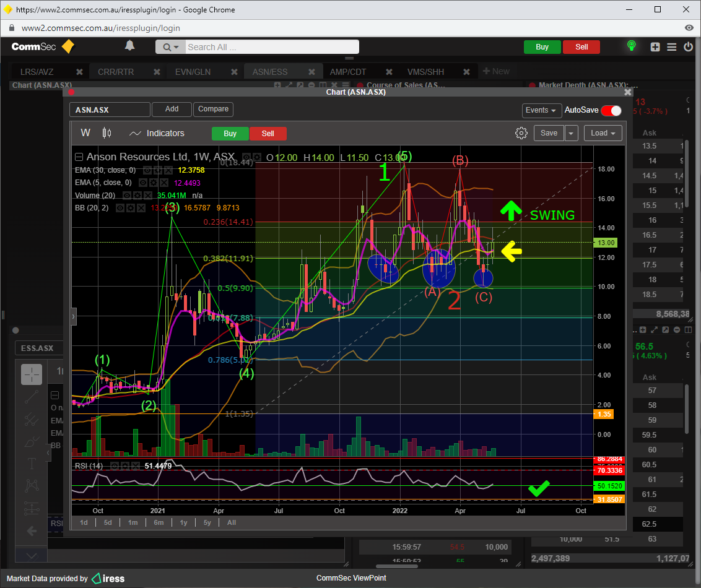Click the power logout icon
This screenshot has height=588, width=701.
(688, 47)
